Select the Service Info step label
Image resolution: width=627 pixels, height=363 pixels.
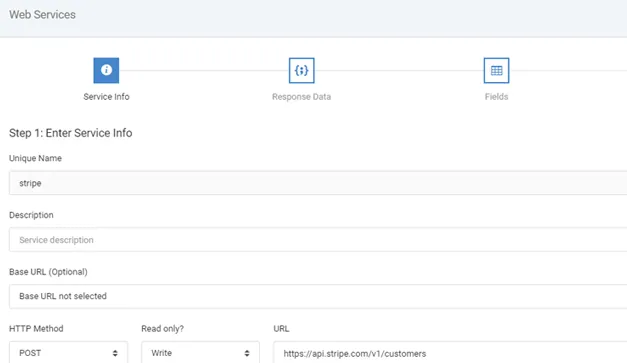point(106,97)
